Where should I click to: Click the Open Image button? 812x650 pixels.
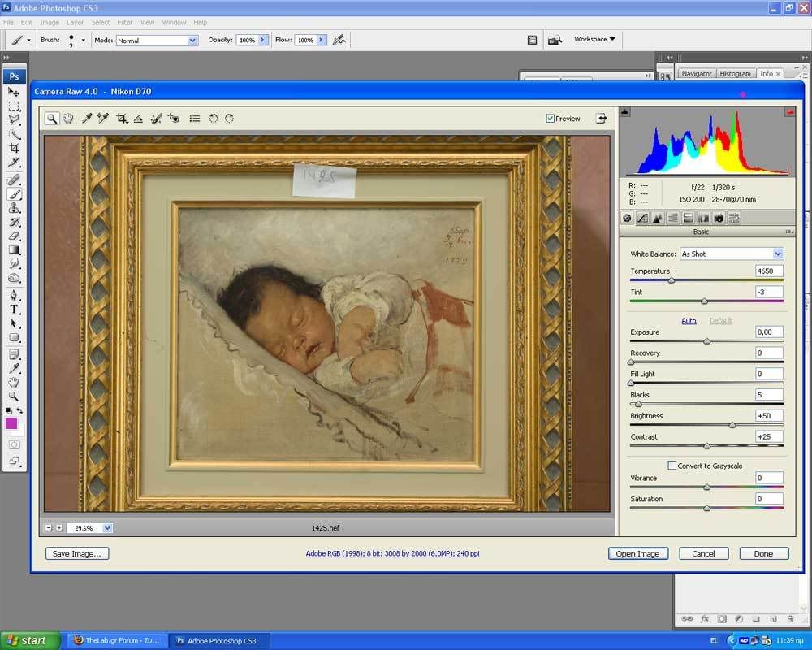637,553
